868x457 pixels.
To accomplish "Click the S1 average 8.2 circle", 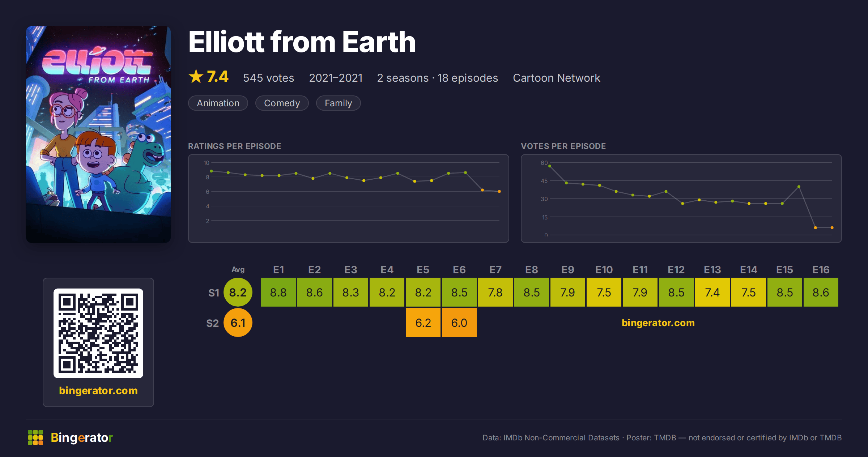I will coord(238,292).
